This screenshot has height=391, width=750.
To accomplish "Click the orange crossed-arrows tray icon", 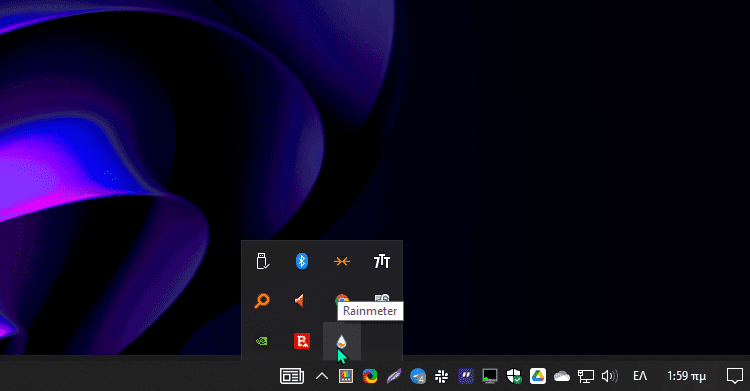I will [342, 261].
